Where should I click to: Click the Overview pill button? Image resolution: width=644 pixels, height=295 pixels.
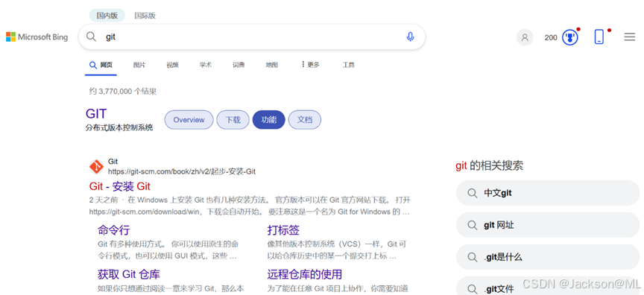189,120
